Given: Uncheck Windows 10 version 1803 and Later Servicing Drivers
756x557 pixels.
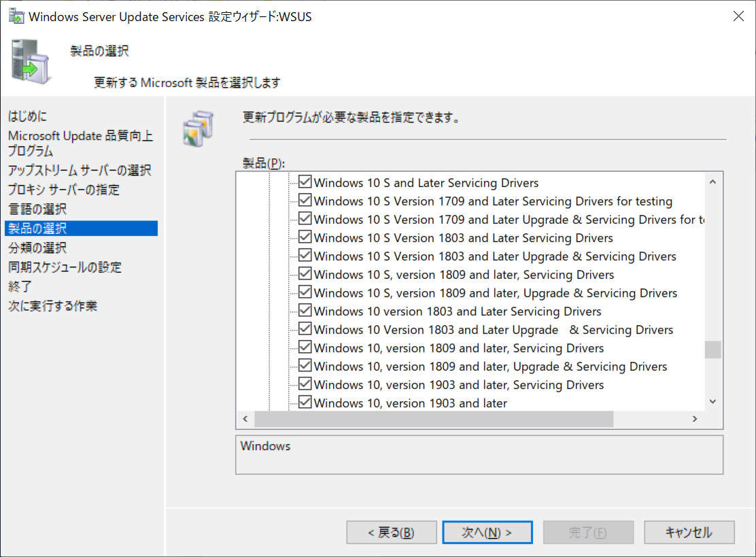Looking at the screenshot, I should coord(305,310).
